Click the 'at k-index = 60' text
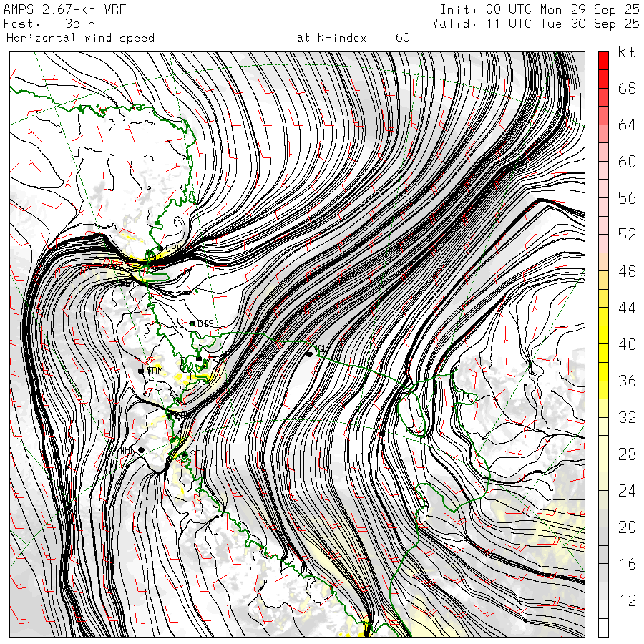Screen dimensions: 644x644 [353, 38]
